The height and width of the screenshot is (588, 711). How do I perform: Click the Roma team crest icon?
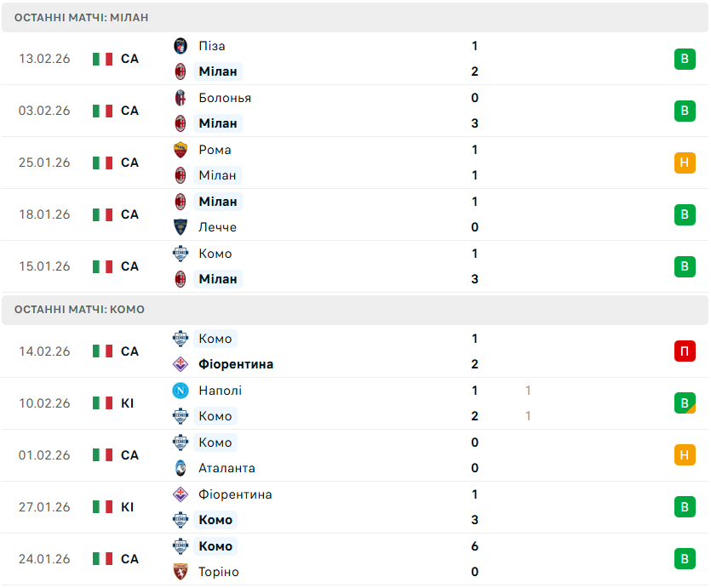click(x=181, y=150)
